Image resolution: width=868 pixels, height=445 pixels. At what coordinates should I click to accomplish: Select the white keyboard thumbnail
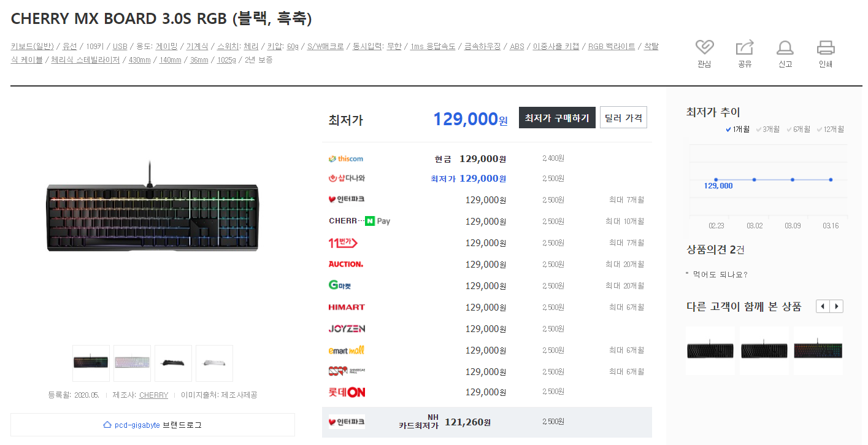pos(132,363)
